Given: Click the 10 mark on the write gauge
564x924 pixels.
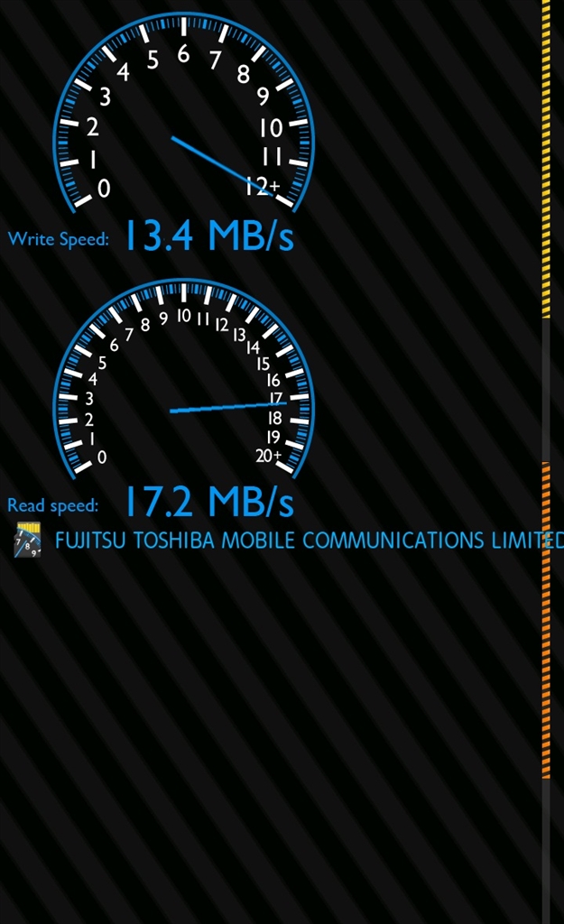Looking at the screenshot, I should [x=271, y=128].
